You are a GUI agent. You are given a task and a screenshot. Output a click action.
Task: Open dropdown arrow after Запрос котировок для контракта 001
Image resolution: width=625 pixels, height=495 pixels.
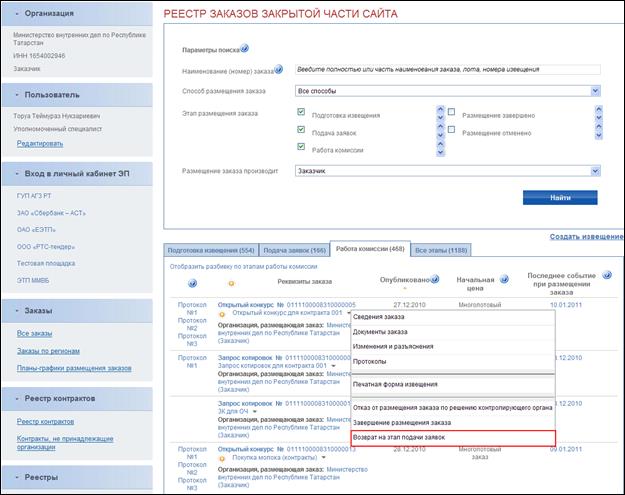(x=333, y=366)
